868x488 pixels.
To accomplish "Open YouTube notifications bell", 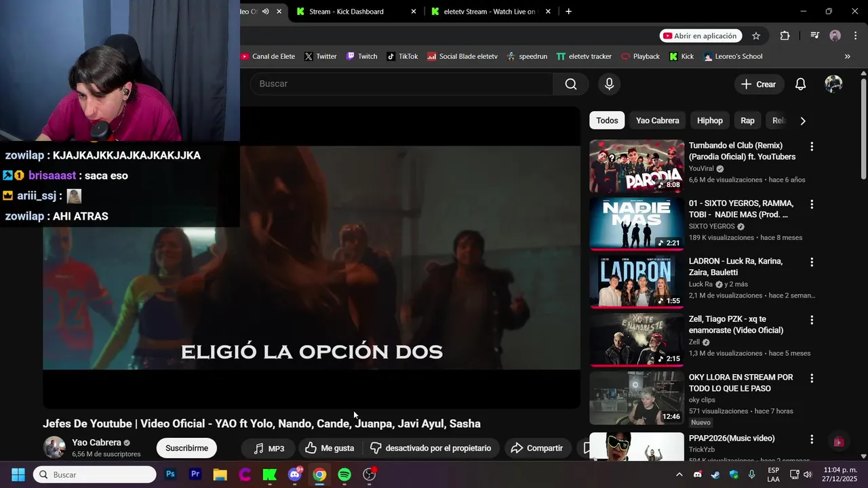I will click(800, 84).
